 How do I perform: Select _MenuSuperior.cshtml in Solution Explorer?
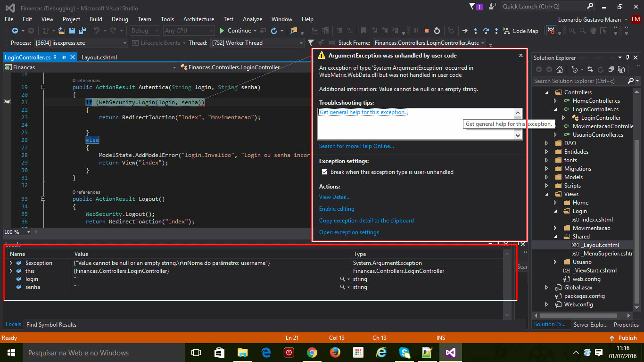607,254
